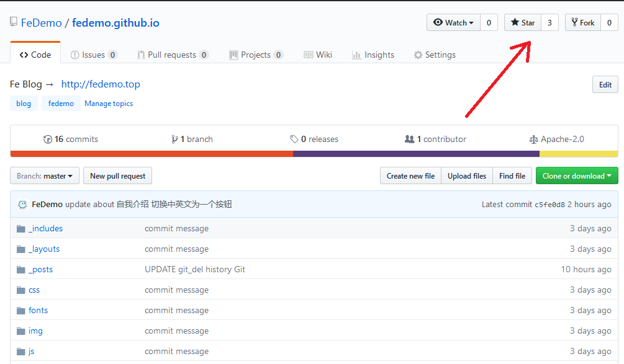Click the FeDemo avatar in latest commit
This screenshot has width=624, height=364.
(23, 204)
